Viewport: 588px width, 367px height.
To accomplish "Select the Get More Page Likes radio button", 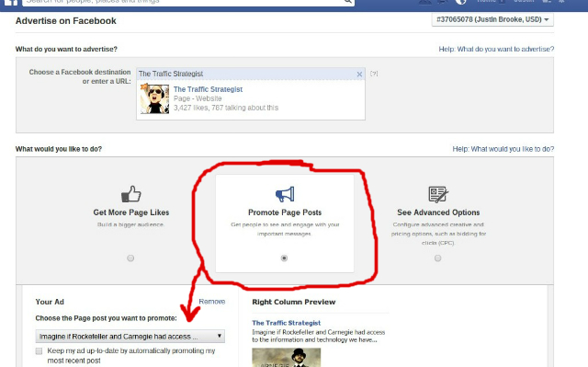I will (130, 258).
